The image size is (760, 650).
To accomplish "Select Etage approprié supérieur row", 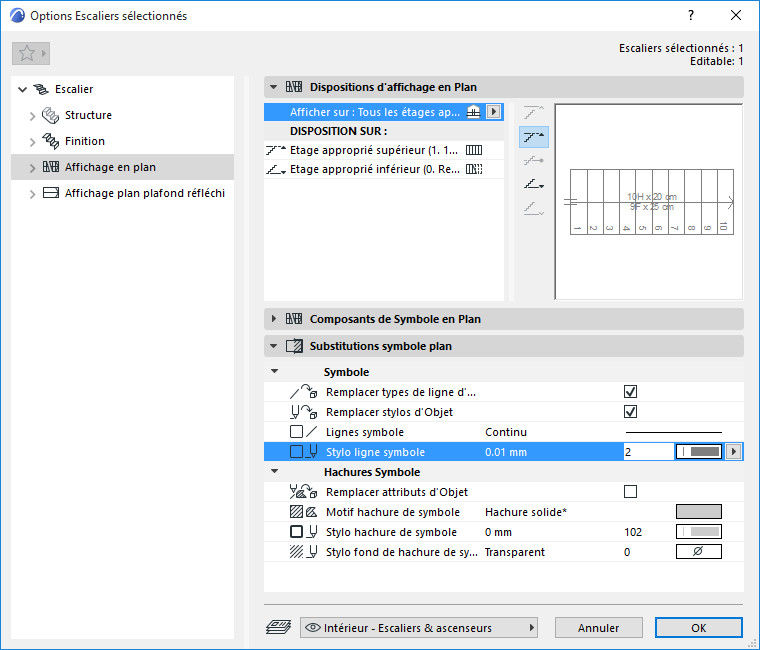I will tap(384, 150).
